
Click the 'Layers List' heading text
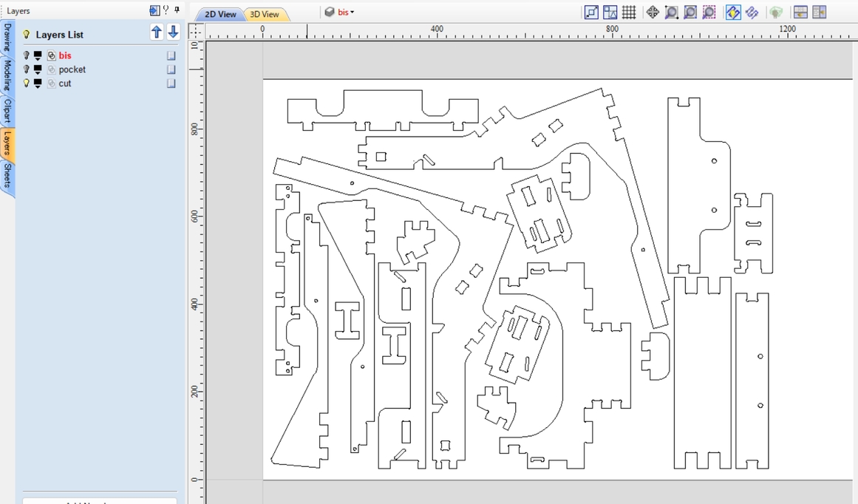pos(60,35)
